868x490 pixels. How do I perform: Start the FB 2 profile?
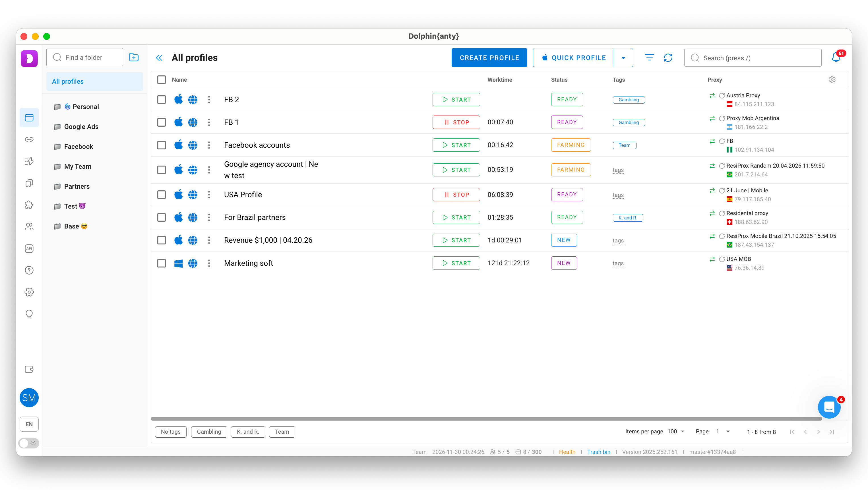(x=456, y=100)
